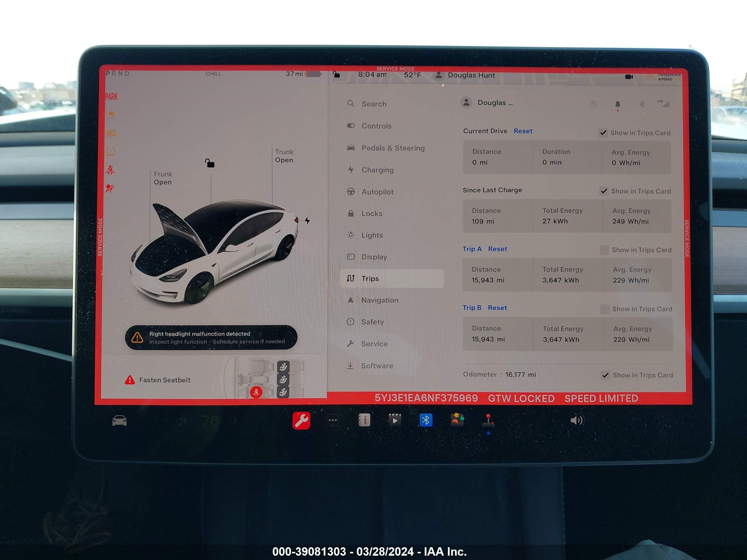Tap the charge port lightning icon

pos(307,220)
